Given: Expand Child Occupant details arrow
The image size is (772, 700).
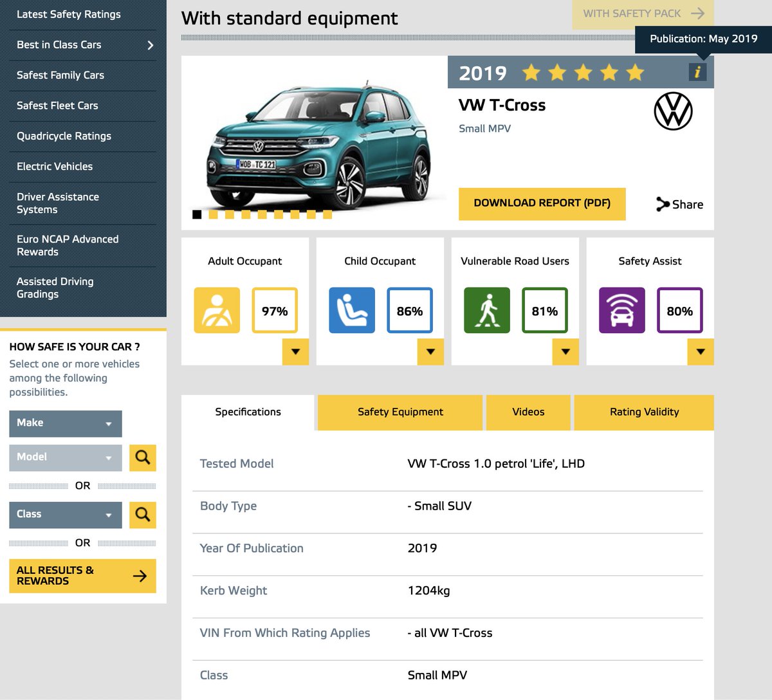Looking at the screenshot, I should 430,352.
